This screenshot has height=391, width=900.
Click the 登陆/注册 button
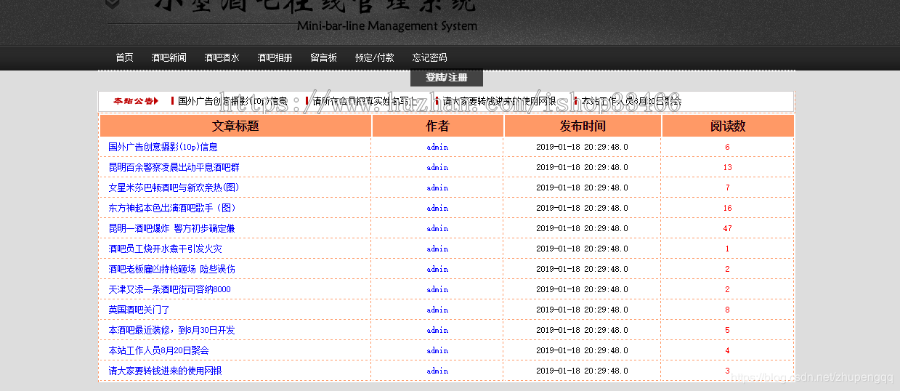coord(446,78)
